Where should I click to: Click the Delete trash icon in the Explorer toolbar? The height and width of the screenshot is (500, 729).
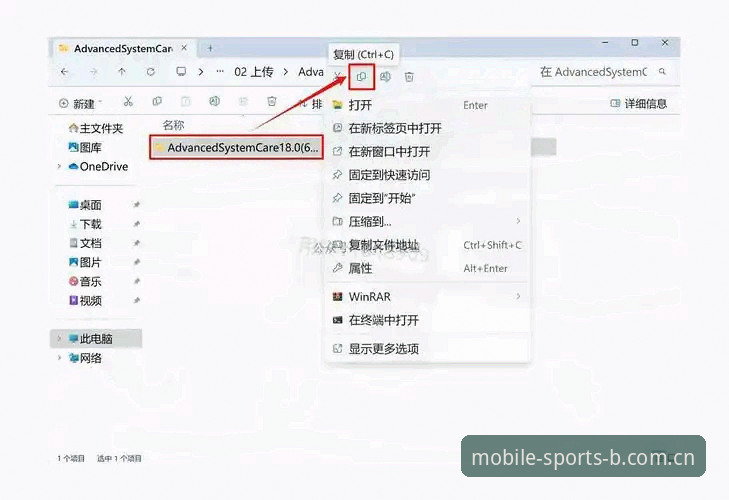tap(272, 101)
